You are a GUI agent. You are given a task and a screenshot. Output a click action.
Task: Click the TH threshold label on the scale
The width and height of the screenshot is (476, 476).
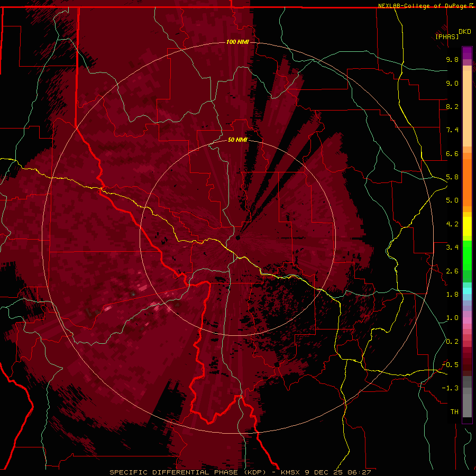click(x=454, y=412)
